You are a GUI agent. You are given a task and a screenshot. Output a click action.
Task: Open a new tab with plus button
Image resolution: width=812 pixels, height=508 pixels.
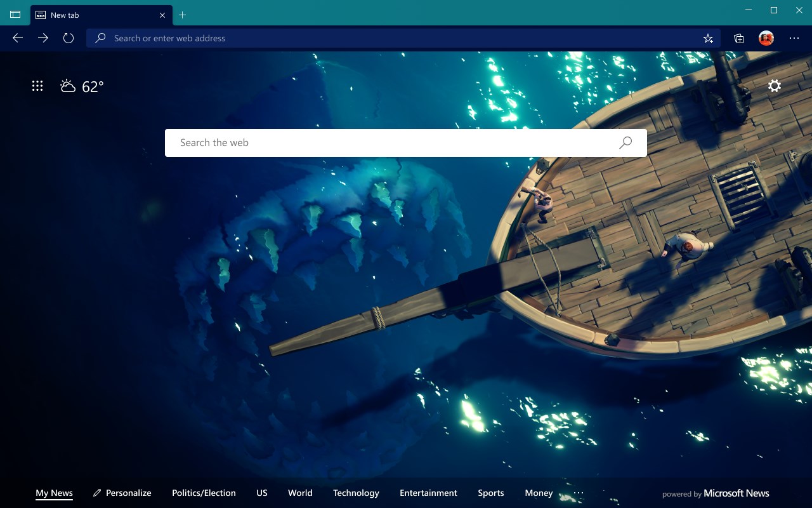183,15
